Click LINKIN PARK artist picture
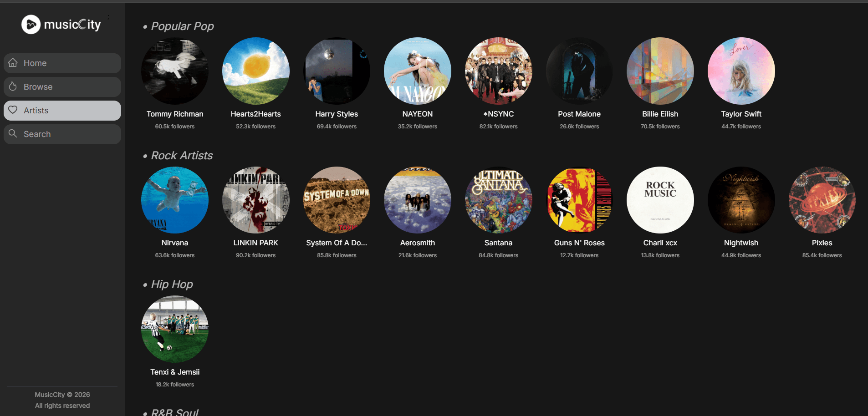This screenshot has width=868, height=416. (x=256, y=200)
